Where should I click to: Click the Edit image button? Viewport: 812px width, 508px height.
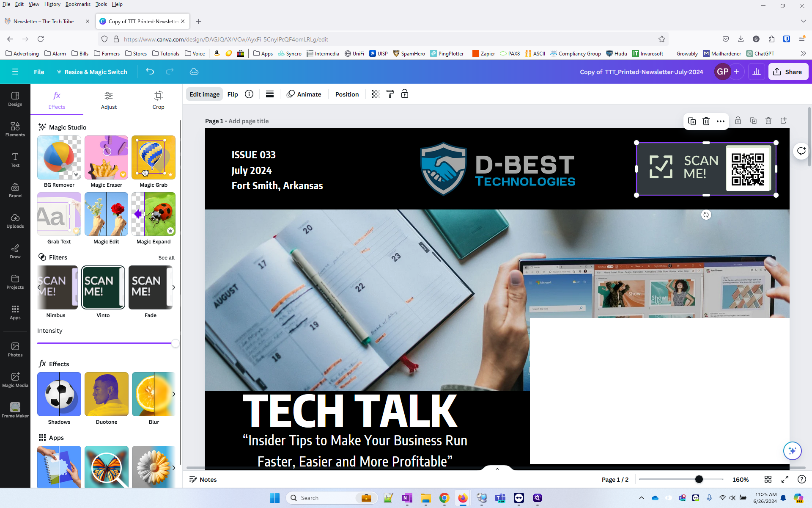point(204,94)
